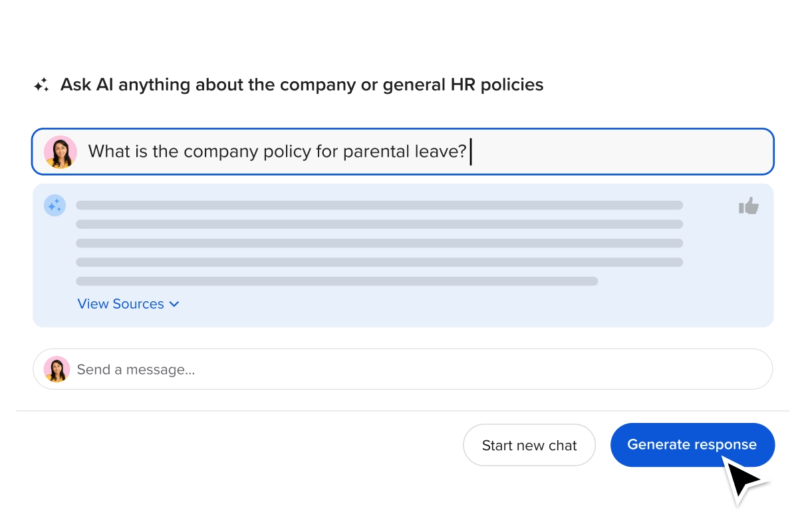Click the View Sources chevron arrow
The image size is (798, 532).
coord(174,304)
